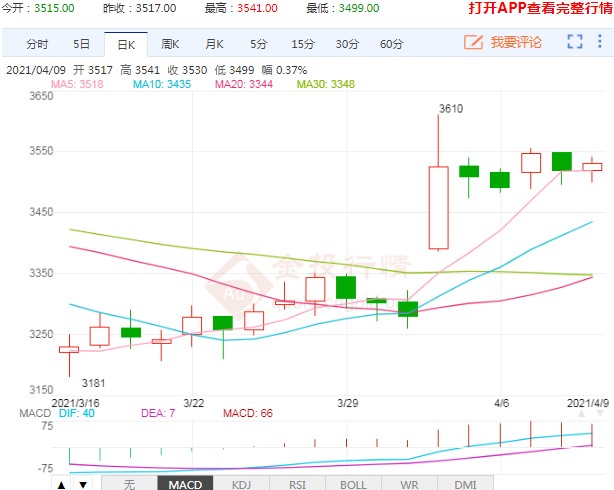Switch to the 30分 interval tab
The image size is (614, 490).
[x=347, y=44]
